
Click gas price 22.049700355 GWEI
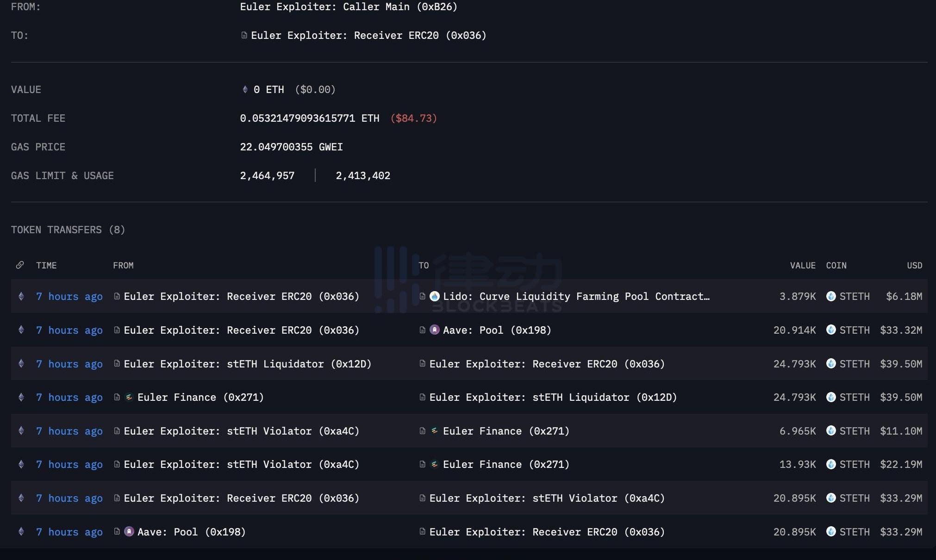click(291, 147)
